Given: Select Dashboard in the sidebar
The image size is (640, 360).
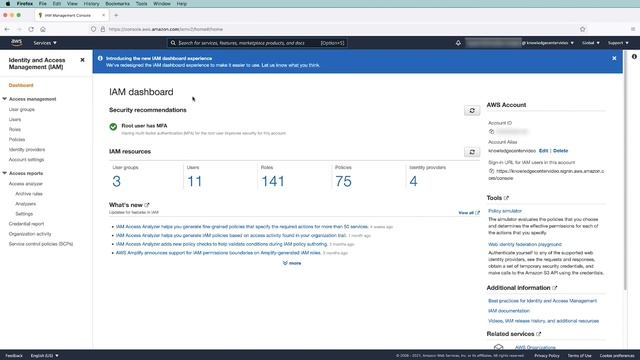Looking at the screenshot, I should 21,85.
